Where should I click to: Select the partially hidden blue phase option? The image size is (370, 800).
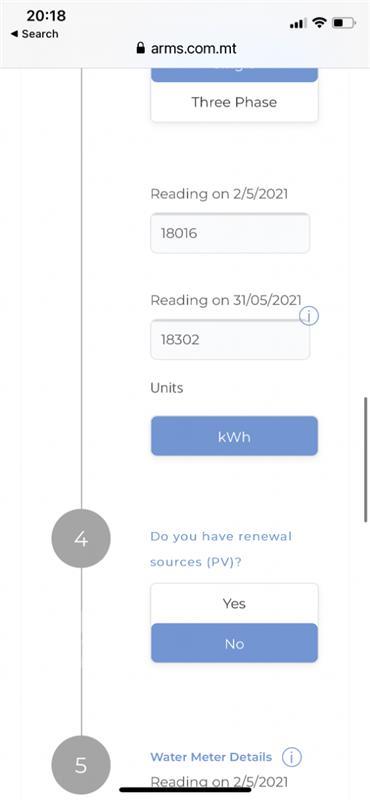[234, 74]
